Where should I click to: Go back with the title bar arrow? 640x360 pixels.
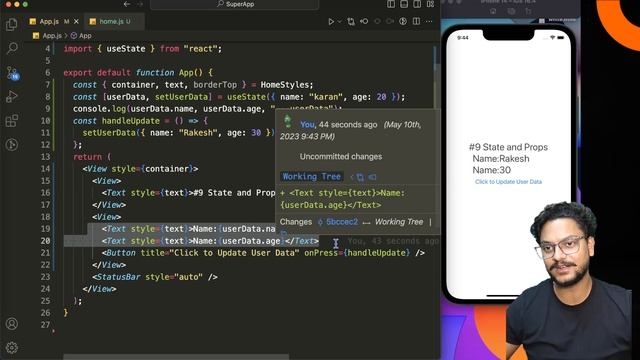[x=127, y=4]
